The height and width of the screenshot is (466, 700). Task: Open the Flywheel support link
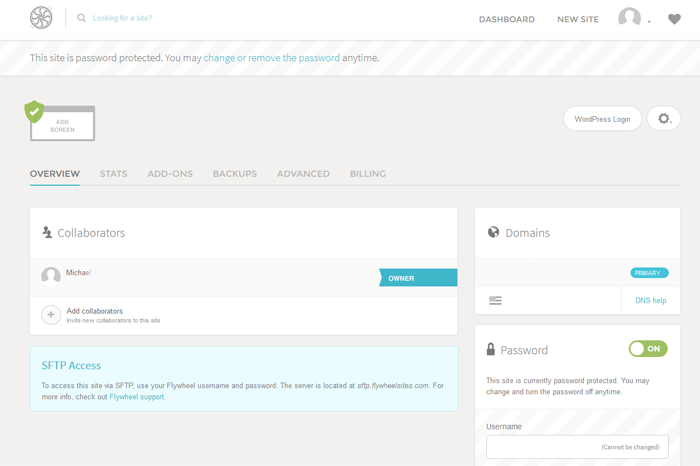[137, 397]
